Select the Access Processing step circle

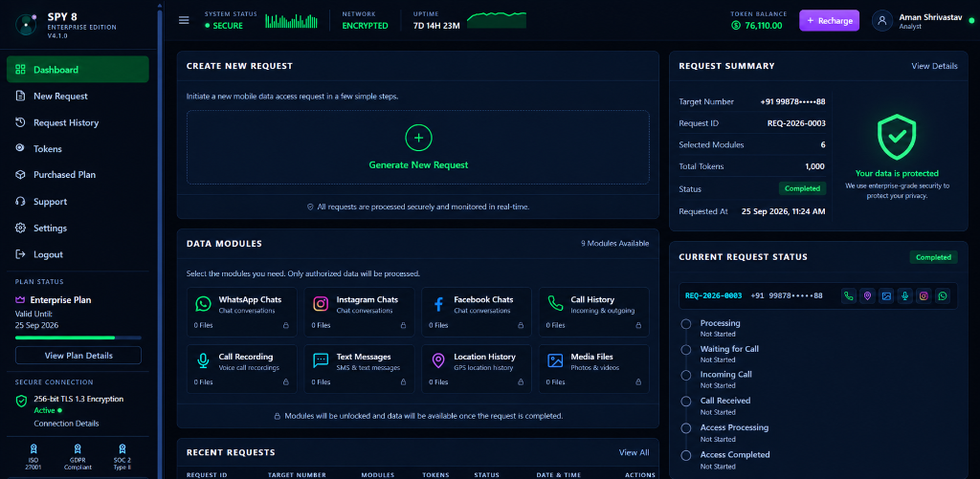(686, 428)
